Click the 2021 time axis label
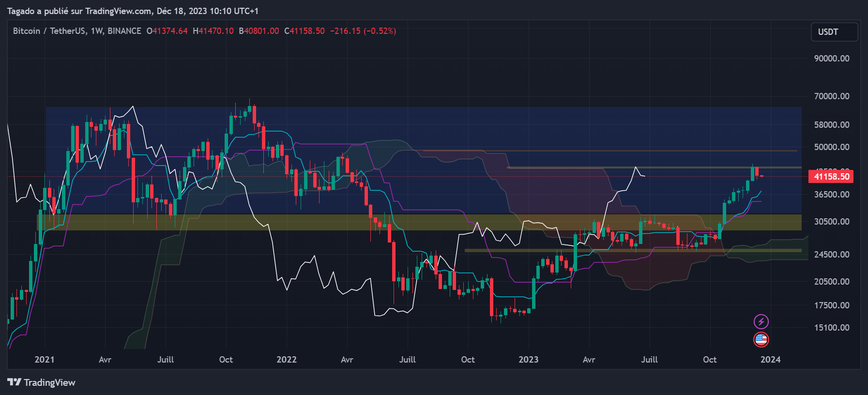The width and height of the screenshot is (868, 395). coord(45,360)
